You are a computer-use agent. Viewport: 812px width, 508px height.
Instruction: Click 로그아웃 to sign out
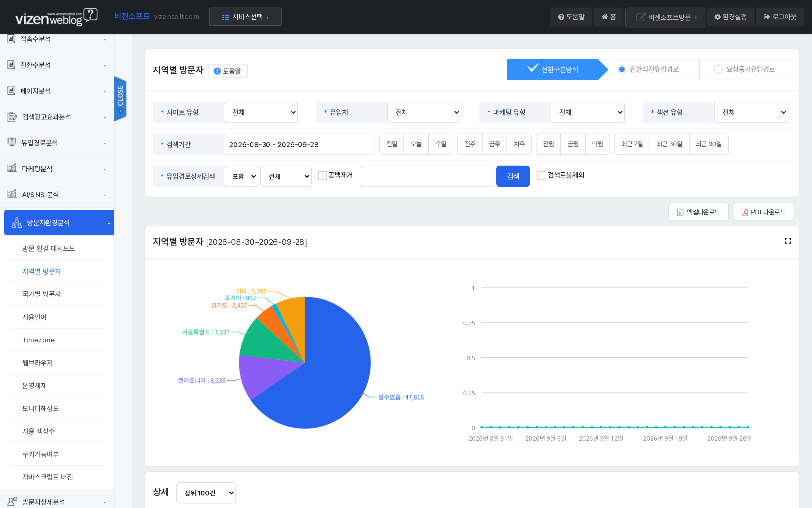[x=780, y=17]
